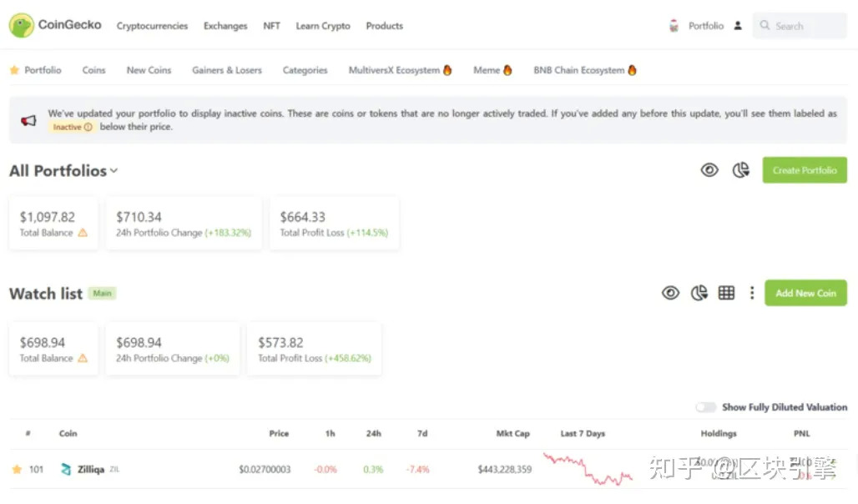Switch to the Coins tab
This screenshot has width=858, height=504.
click(x=93, y=70)
